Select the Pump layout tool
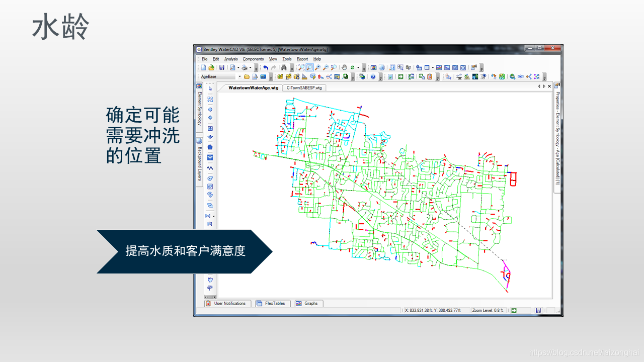Image resolution: width=644 pixels, height=362 pixels. click(210, 178)
